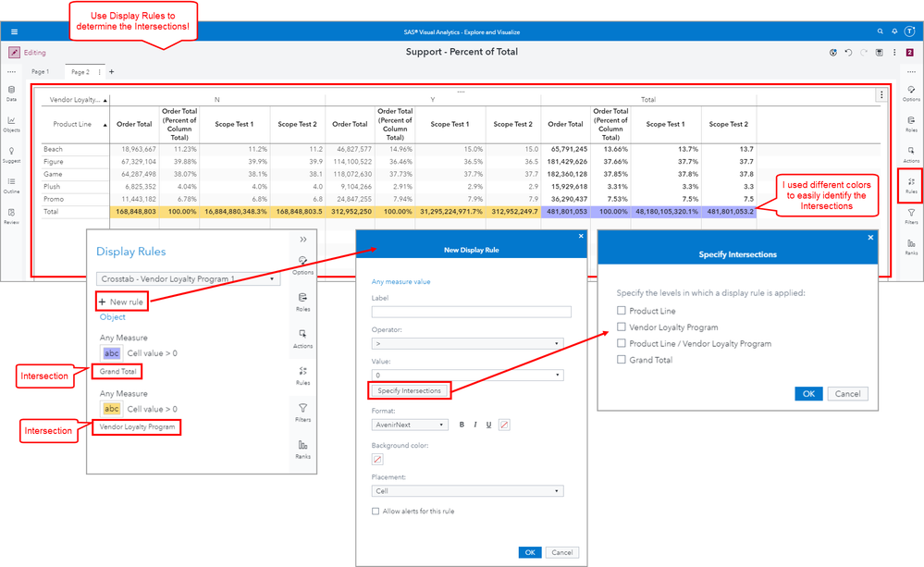Click OK in Specify Intersections dialog

pos(808,394)
